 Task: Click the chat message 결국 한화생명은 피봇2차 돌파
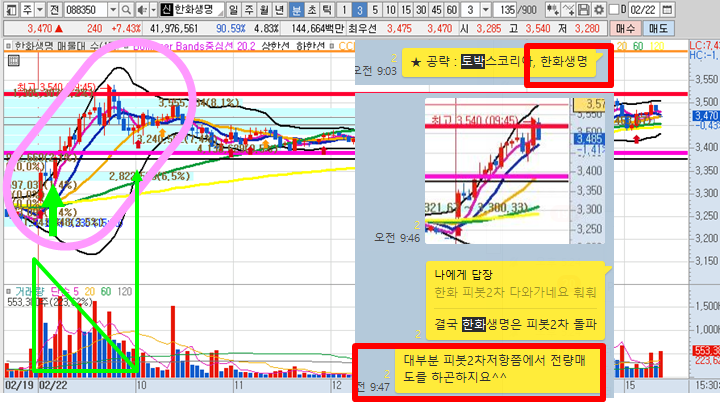tap(515, 324)
